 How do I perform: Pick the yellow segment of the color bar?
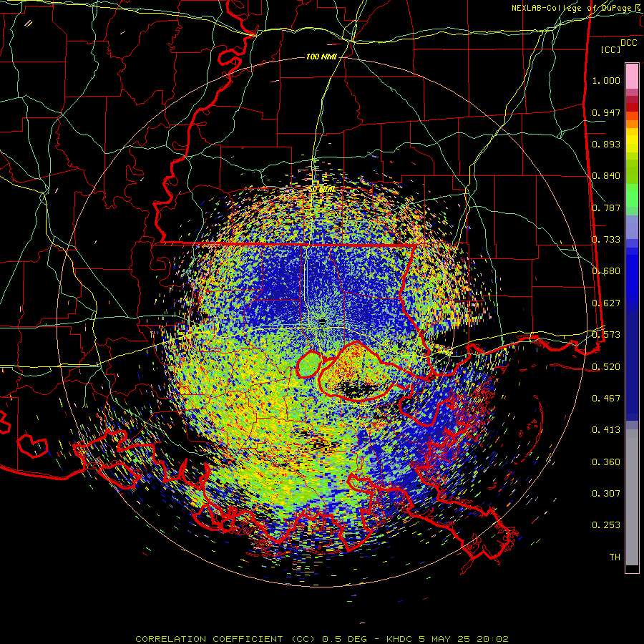click(632, 140)
